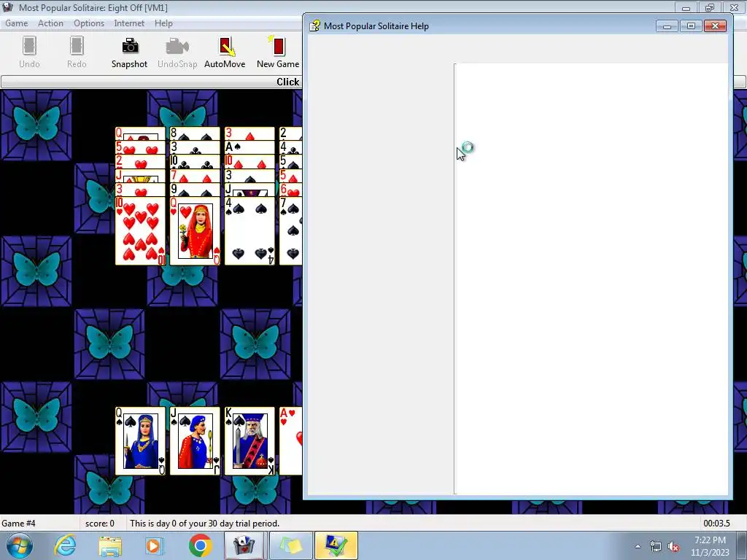
Task: Open Windows Media Player from the taskbar
Action: [155, 545]
